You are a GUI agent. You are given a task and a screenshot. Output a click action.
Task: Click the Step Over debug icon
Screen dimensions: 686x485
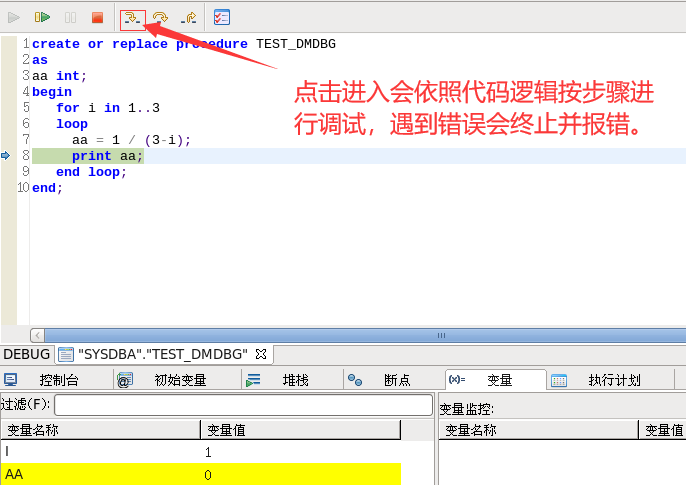pyautogui.click(x=160, y=18)
